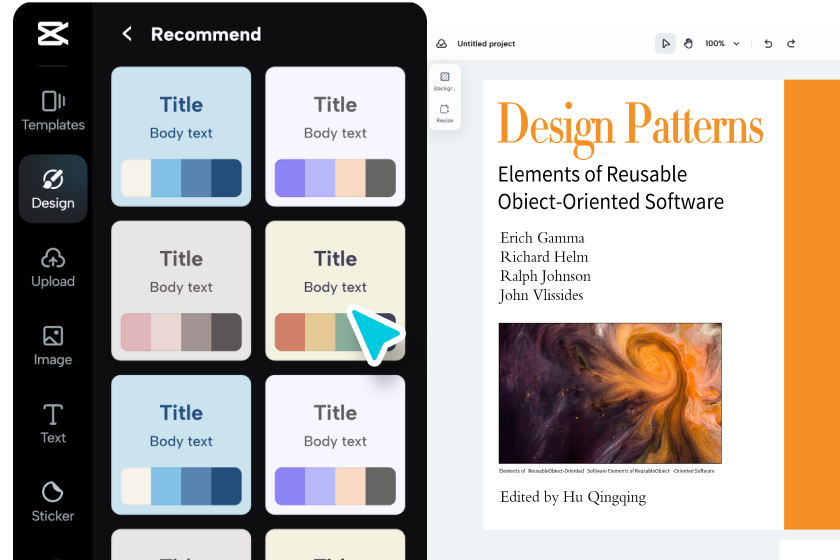Apply the topmost purple and peach theme card
The image size is (840, 560).
335,137
